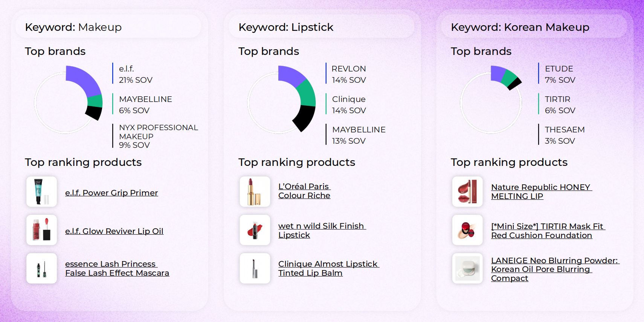Click the e.l.f. Glow Reviver Lip Oil image

[x=41, y=230]
